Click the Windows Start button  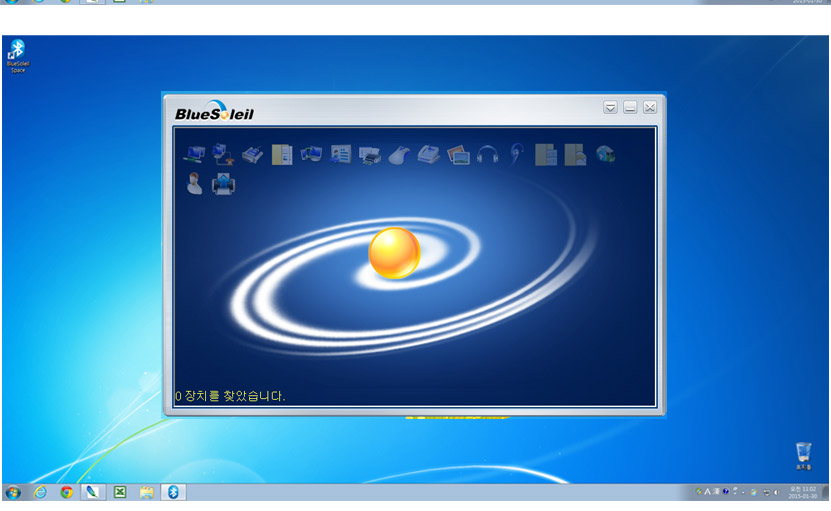pos(13,492)
